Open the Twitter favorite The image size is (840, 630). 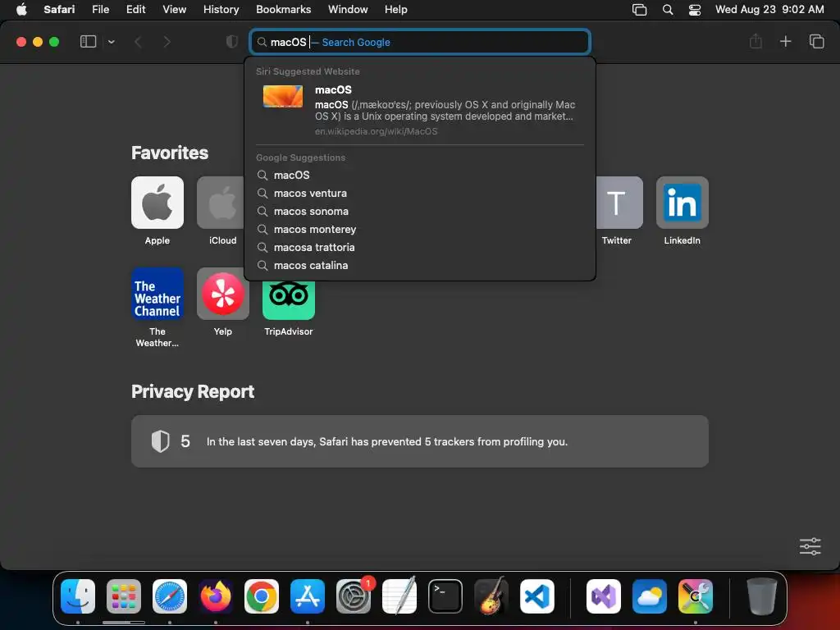tap(619, 203)
